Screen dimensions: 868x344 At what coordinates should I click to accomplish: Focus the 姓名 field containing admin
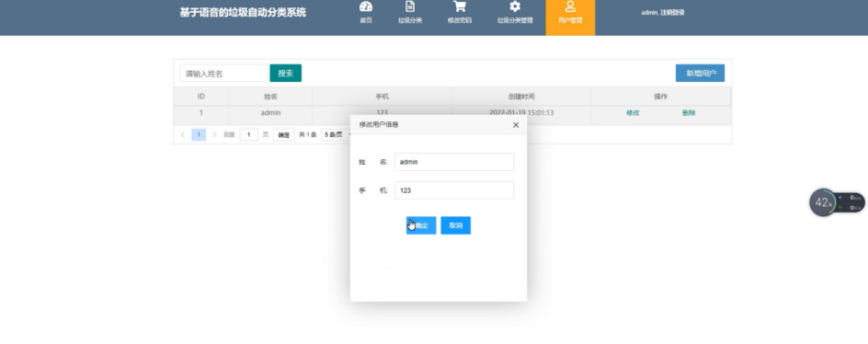454,162
